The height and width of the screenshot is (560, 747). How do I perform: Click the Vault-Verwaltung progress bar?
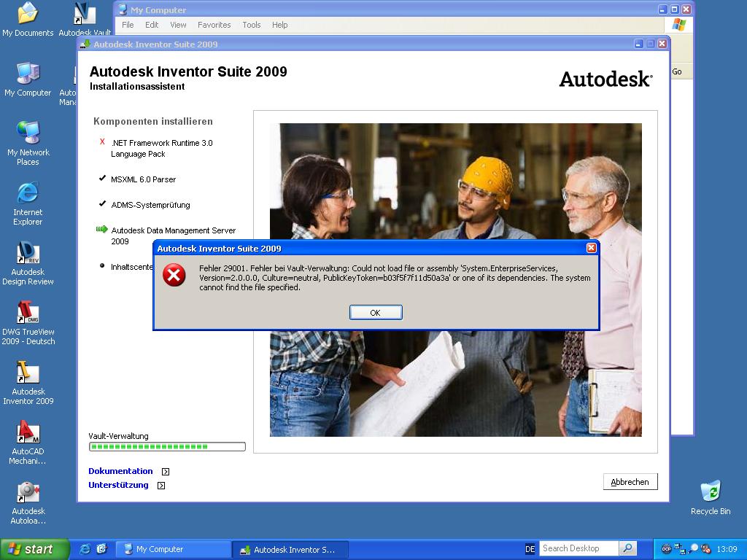click(167, 447)
